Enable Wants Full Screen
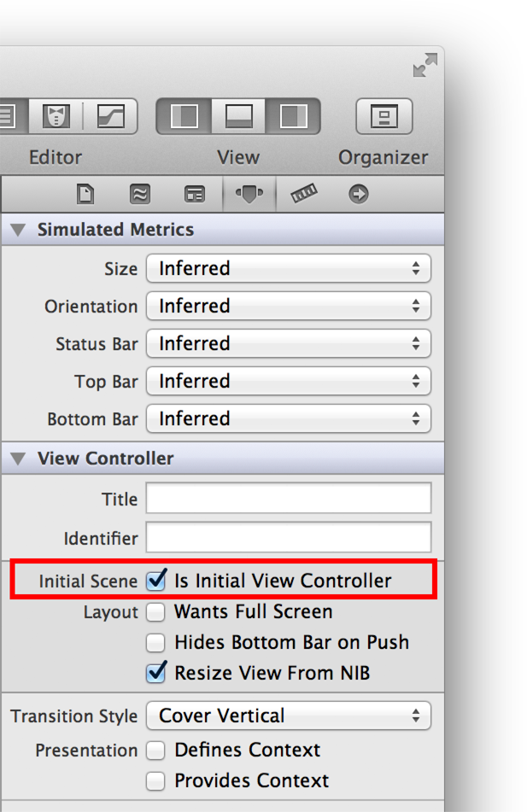The width and height of the screenshot is (527, 812). 156,611
